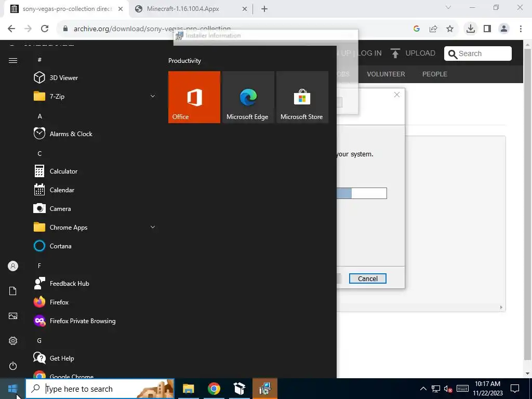Open the package app icon on taskbar
532x399 pixels.
pyautogui.click(x=240, y=389)
